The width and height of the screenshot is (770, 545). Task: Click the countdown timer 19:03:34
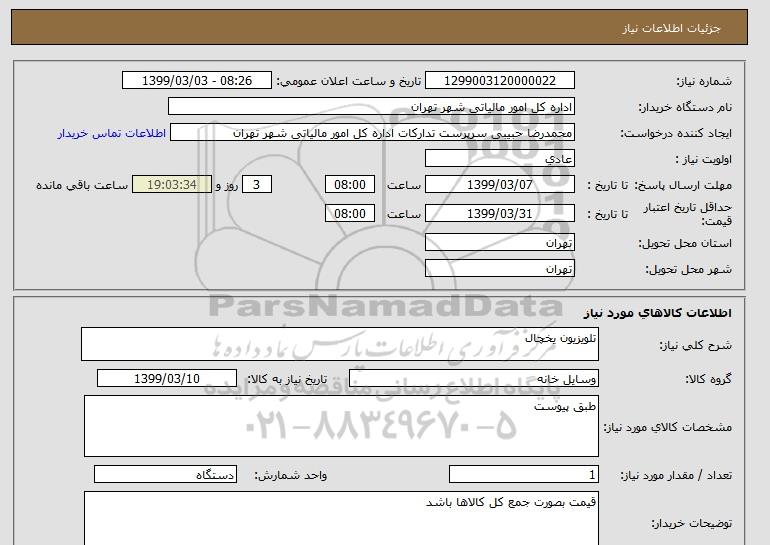point(172,185)
